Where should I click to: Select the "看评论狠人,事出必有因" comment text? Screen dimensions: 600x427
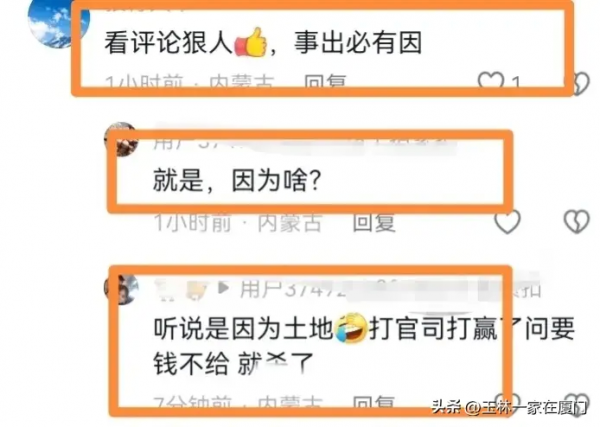[263, 42]
